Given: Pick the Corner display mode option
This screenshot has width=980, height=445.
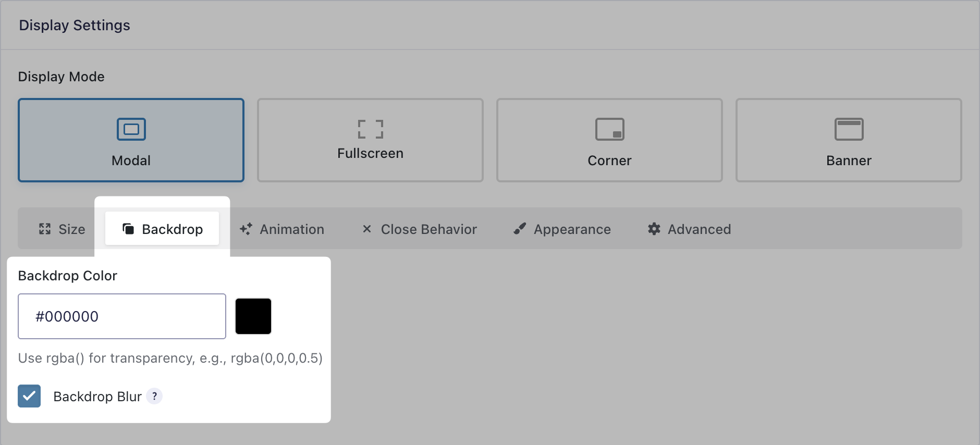Looking at the screenshot, I should pyautogui.click(x=609, y=140).
